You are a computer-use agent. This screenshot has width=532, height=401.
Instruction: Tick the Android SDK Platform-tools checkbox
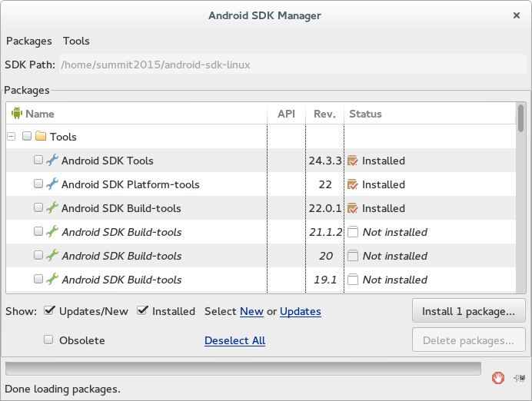38,184
